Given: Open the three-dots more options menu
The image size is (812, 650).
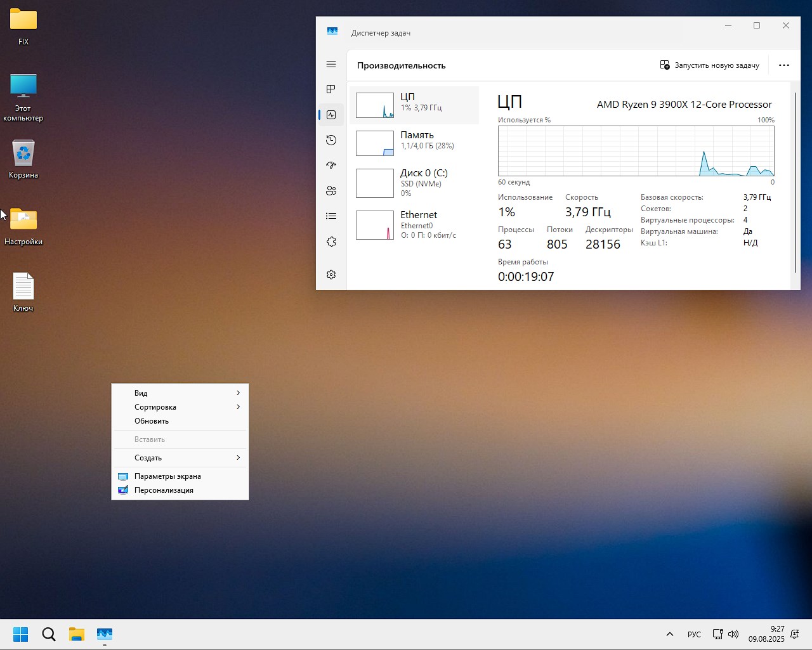Looking at the screenshot, I should click(784, 65).
